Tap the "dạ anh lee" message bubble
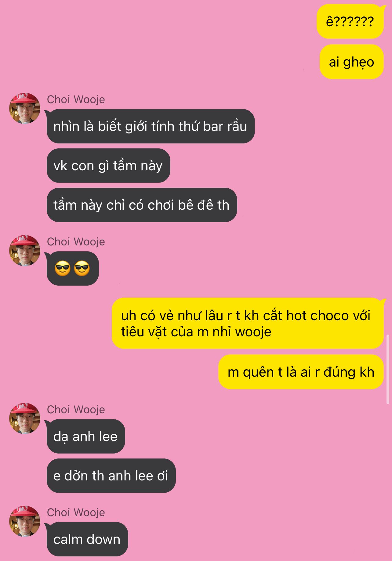This screenshot has height=561, width=392. pos(86,436)
